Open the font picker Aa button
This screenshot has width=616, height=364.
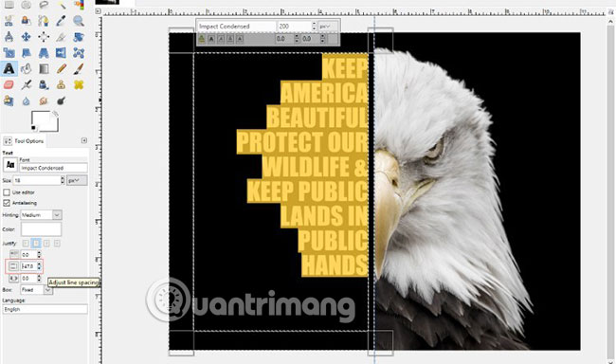pyautogui.click(x=10, y=165)
